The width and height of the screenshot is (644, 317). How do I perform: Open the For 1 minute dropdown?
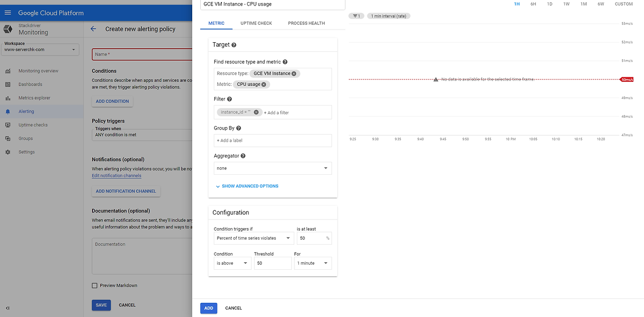click(x=313, y=263)
